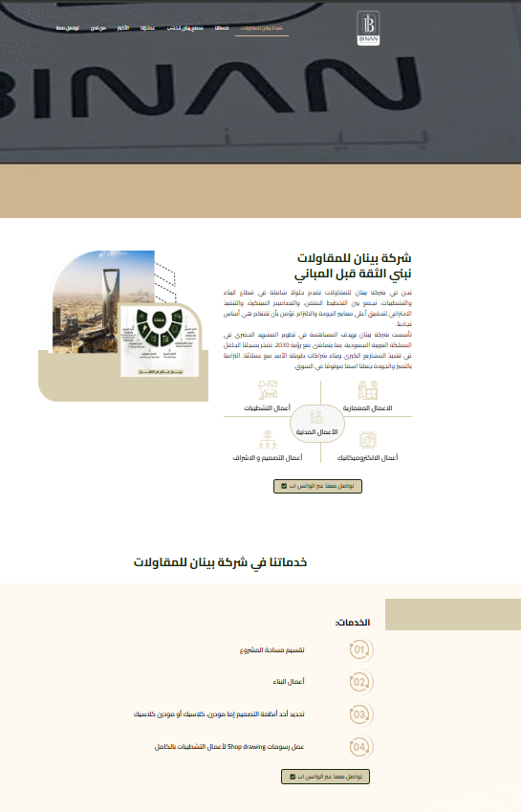Open the تواصل معنا nav link
This screenshot has width=521, height=812.
tap(68, 28)
